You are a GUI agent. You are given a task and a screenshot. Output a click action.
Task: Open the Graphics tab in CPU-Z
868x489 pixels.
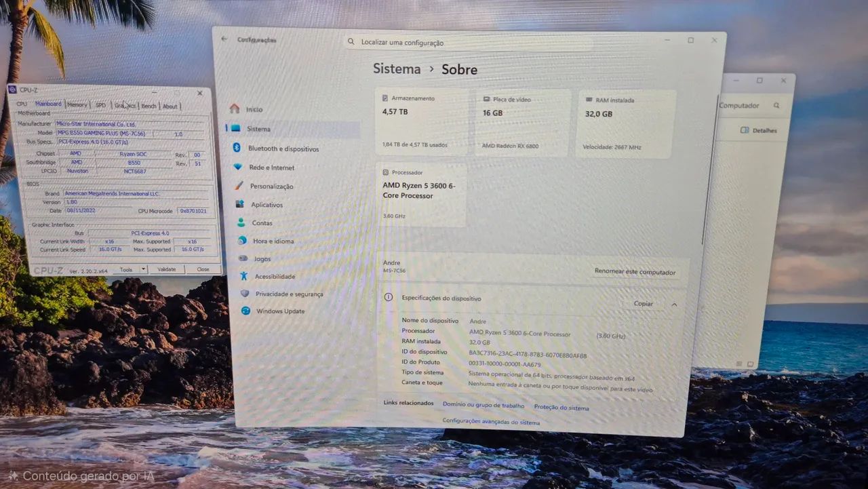pos(125,105)
